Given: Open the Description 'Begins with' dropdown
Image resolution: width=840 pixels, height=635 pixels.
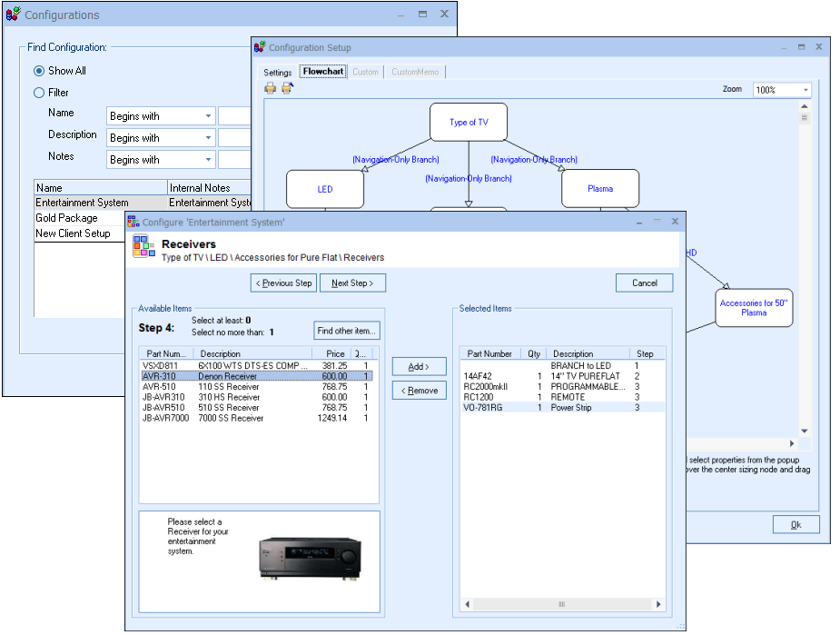Looking at the screenshot, I should (208, 138).
